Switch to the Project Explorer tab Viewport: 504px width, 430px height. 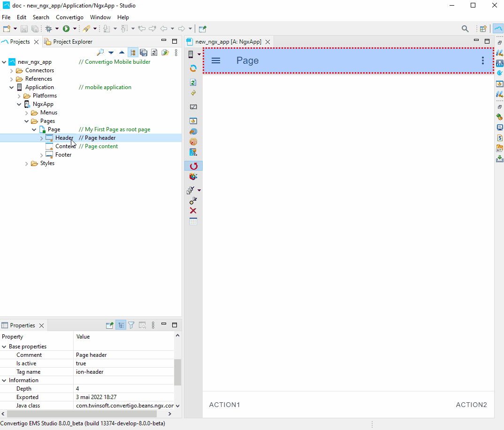tap(69, 42)
